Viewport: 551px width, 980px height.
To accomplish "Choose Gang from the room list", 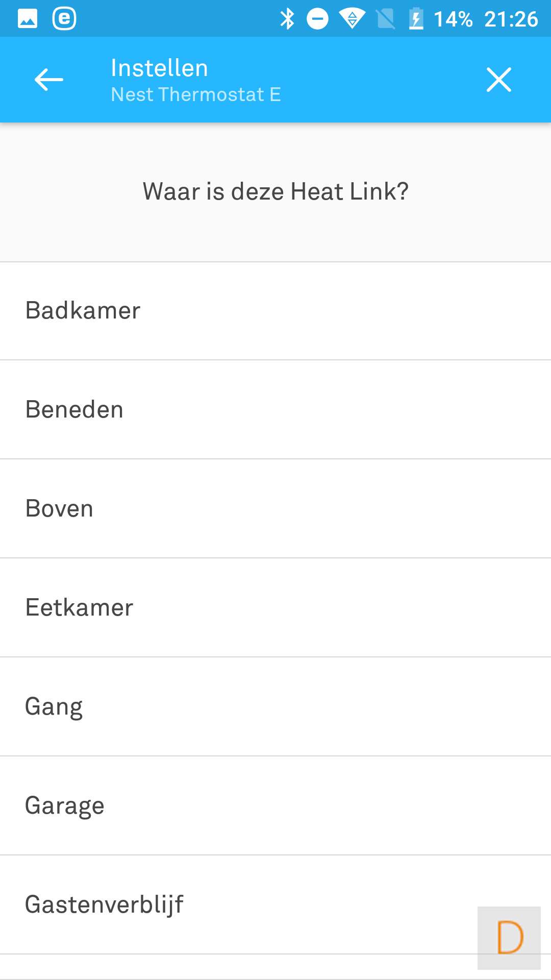I will [x=275, y=707].
